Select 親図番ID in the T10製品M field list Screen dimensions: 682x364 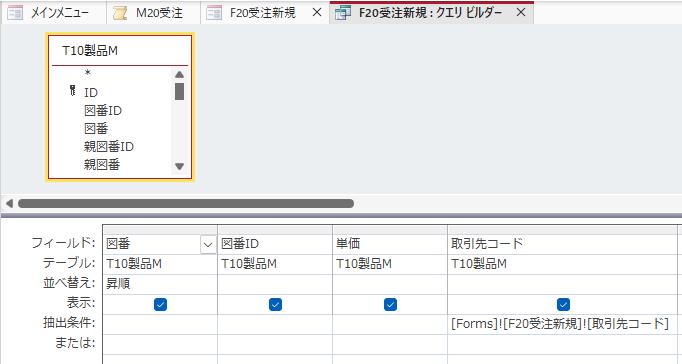click(x=109, y=147)
